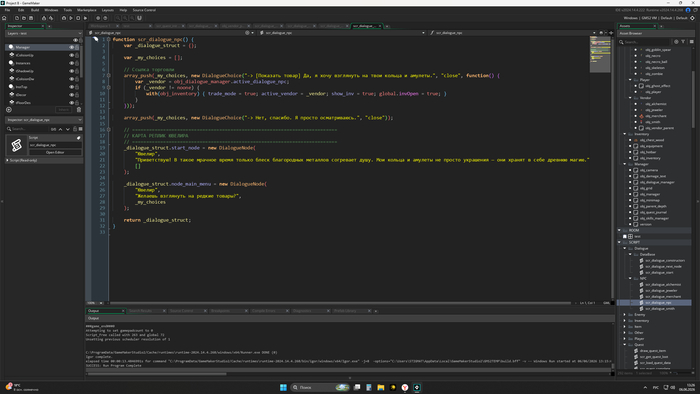Viewport: 700px width, 394px height.
Task: Open the File menu
Action: point(8,10)
